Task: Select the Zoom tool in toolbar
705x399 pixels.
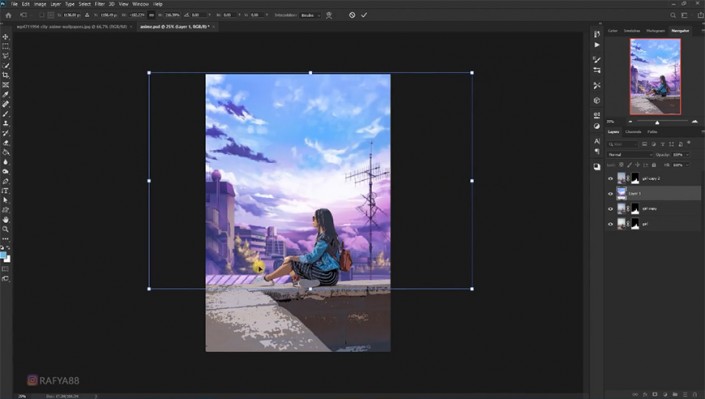Action: (5, 229)
